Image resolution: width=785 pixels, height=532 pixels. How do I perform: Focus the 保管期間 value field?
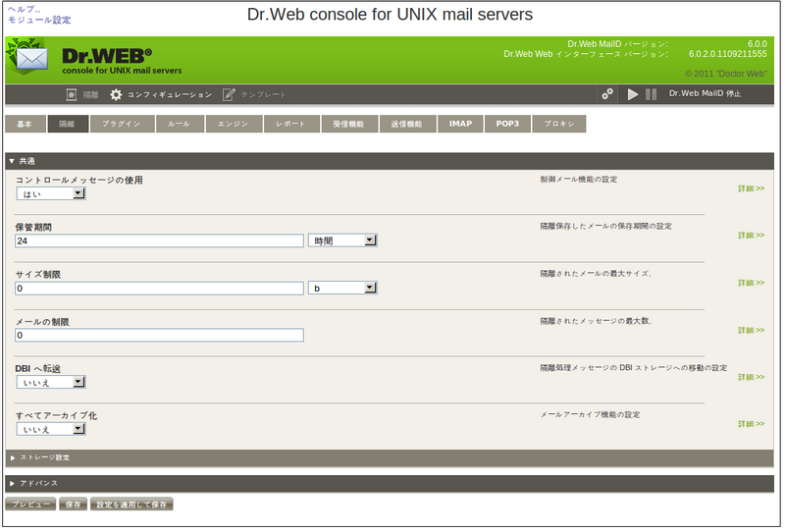click(x=159, y=240)
